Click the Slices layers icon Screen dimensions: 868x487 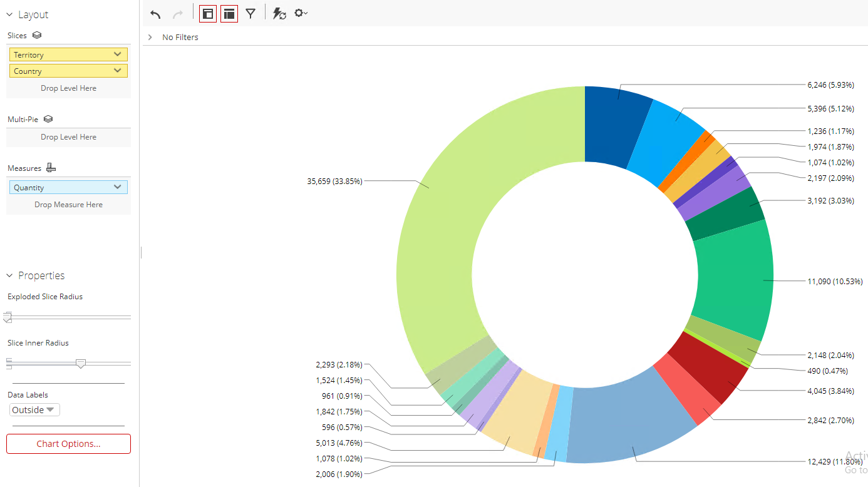click(x=37, y=36)
